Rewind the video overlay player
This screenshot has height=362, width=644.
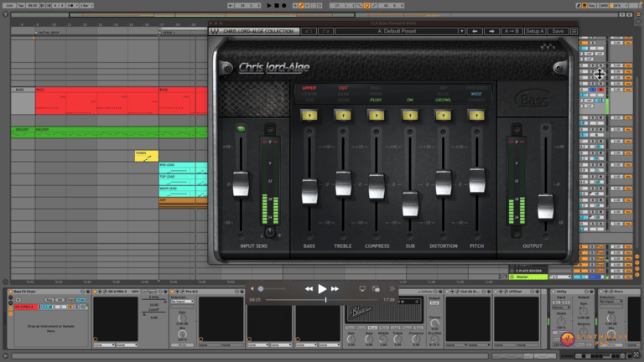pyautogui.click(x=309, y=289)
